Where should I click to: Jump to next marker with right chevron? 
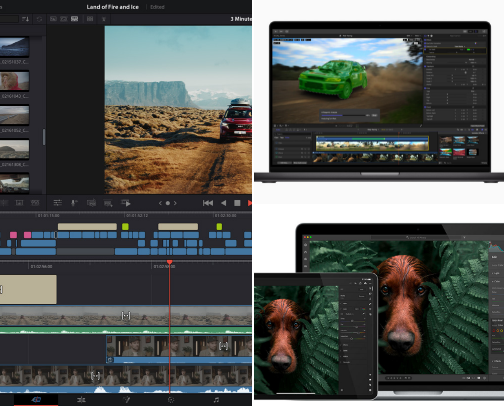pos(175,203)
